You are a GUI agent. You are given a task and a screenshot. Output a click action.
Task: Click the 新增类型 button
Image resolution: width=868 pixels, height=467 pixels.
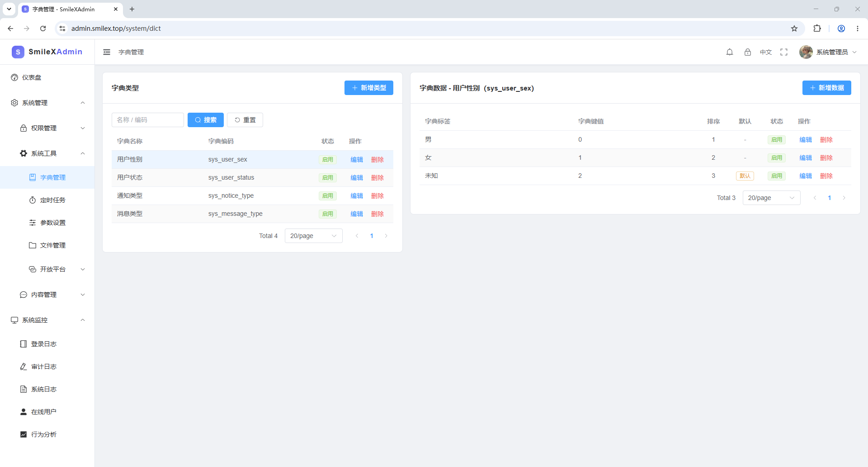[369, 88]
